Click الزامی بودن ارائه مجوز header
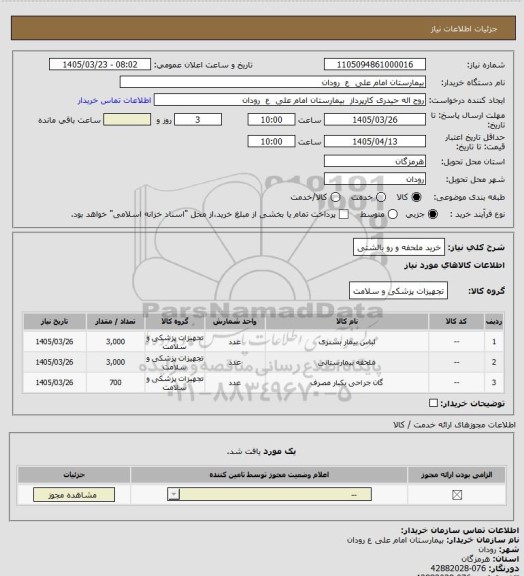 pyautogui.click(x=456, y=475)
